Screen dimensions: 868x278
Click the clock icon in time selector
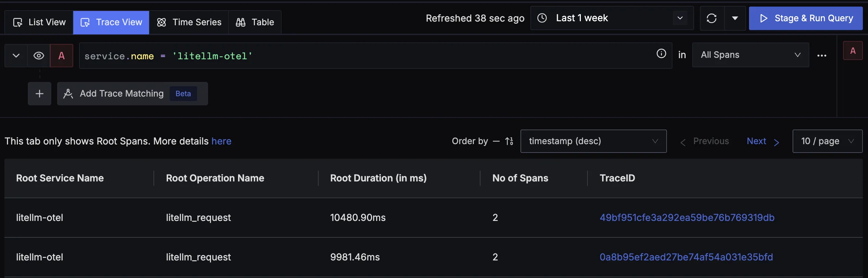point(542,18)
